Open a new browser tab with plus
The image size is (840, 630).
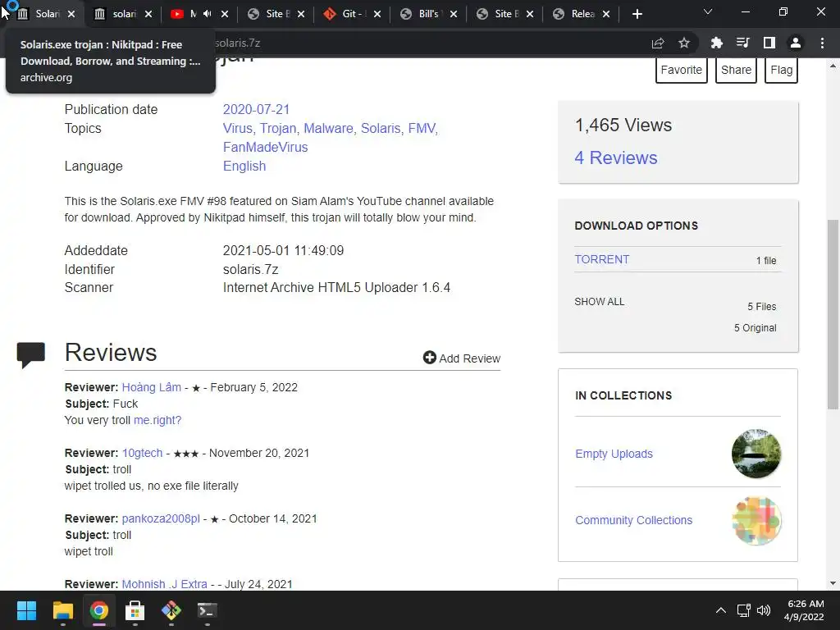(637, 14)
